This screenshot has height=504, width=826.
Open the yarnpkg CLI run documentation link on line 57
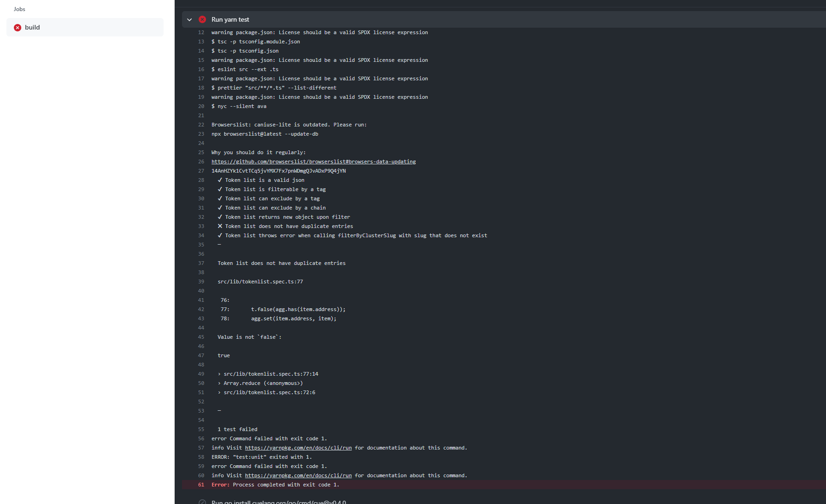(298, 448)
